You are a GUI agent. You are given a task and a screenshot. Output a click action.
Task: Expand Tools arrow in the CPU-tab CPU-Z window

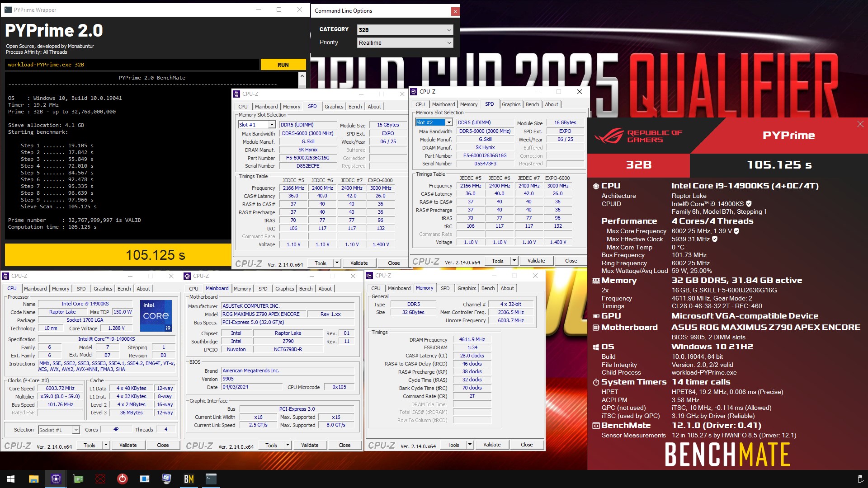coord(106,445)
